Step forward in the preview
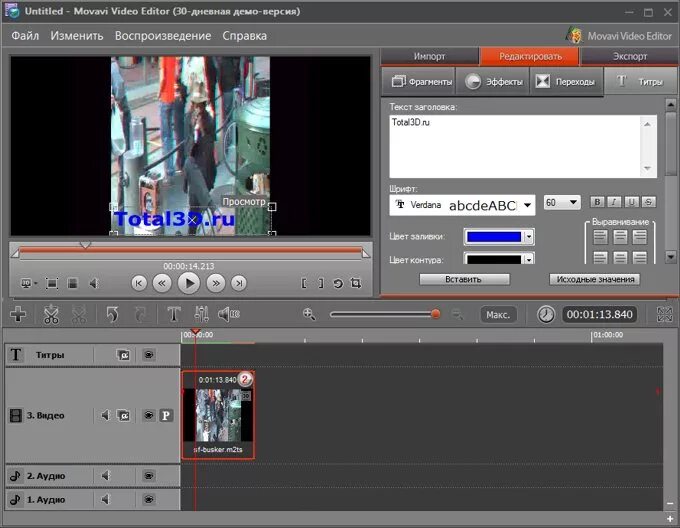Viewport: 680px width, 528px height. click(x=216, y=284)
